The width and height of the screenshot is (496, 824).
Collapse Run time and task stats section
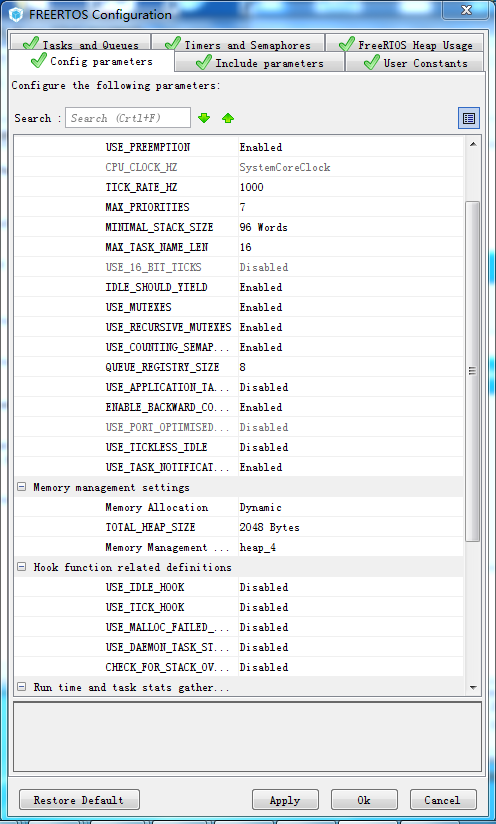(22, 687)
